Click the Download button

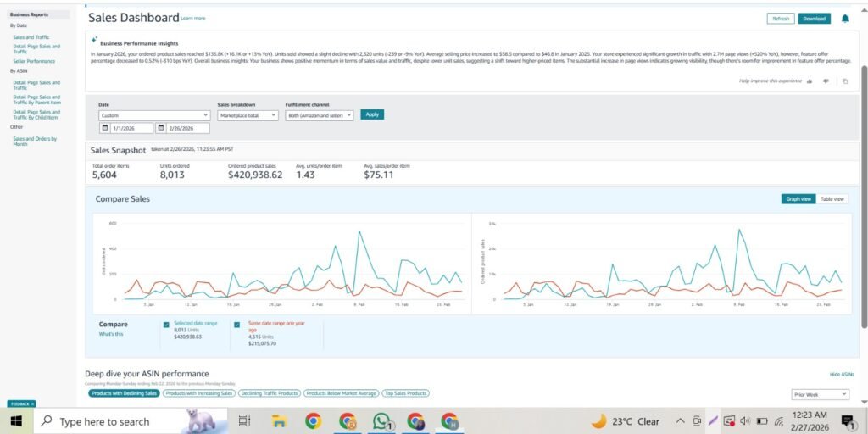pyautogui.click(x=814, y=19)
